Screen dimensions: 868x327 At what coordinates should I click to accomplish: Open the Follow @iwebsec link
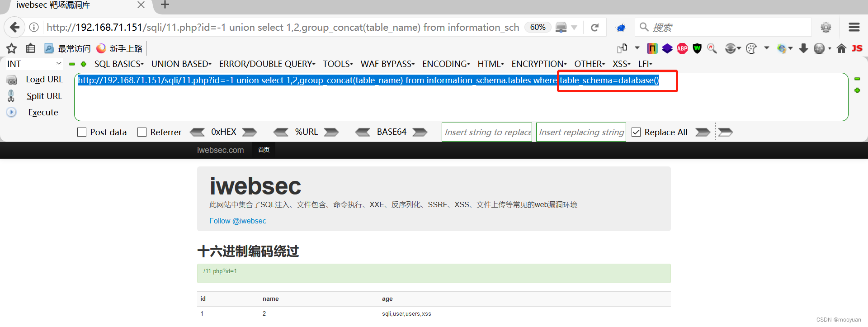pos(238,221)
